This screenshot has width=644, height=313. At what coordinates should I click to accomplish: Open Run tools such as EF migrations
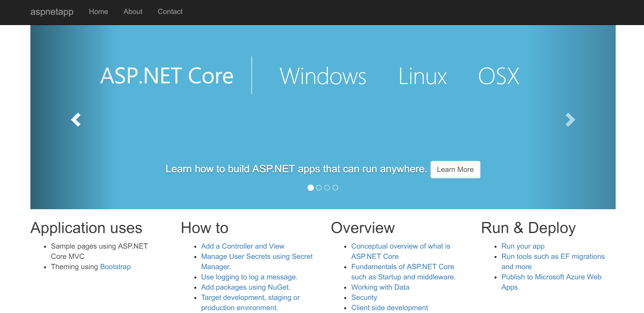pos(553,261)
